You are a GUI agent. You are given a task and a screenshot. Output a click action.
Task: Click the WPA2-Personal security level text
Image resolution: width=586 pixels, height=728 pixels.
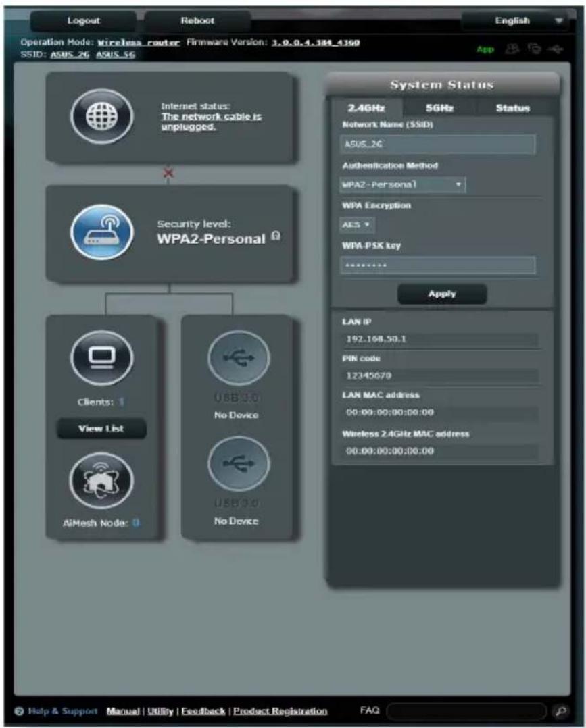(x=212, y=239)
